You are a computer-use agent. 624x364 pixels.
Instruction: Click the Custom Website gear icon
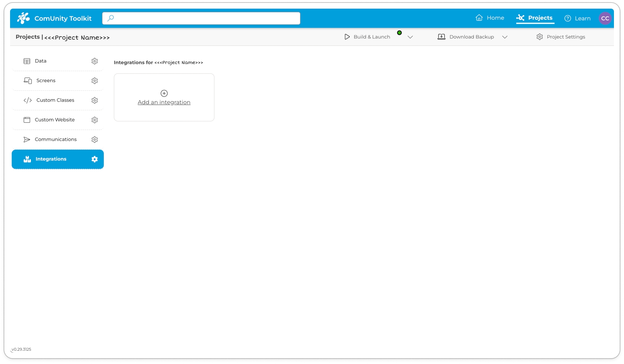coord(95,120)
